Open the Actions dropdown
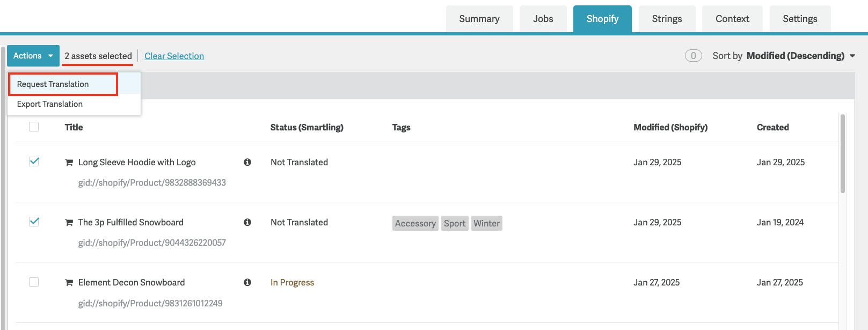 pos(33,56)
